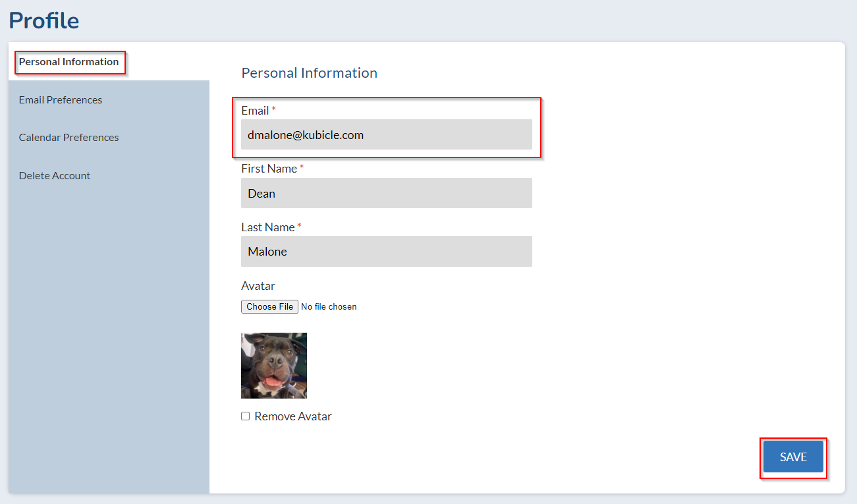Image resolution: width=857 pixels, height=504 pixels.
Task: Click the Last Name label
Action: point(268,227)
